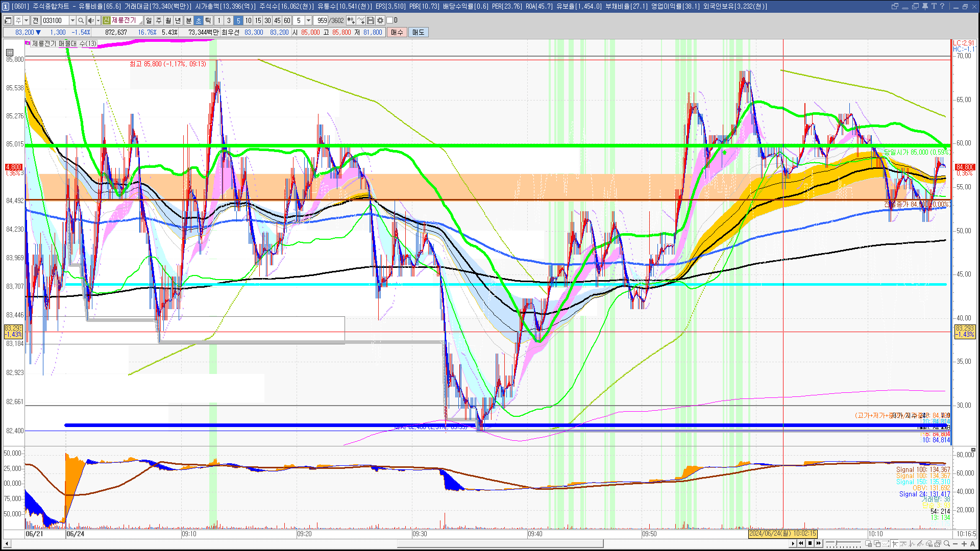Expand the interval value 5 dropdown

tap(308, 20)
